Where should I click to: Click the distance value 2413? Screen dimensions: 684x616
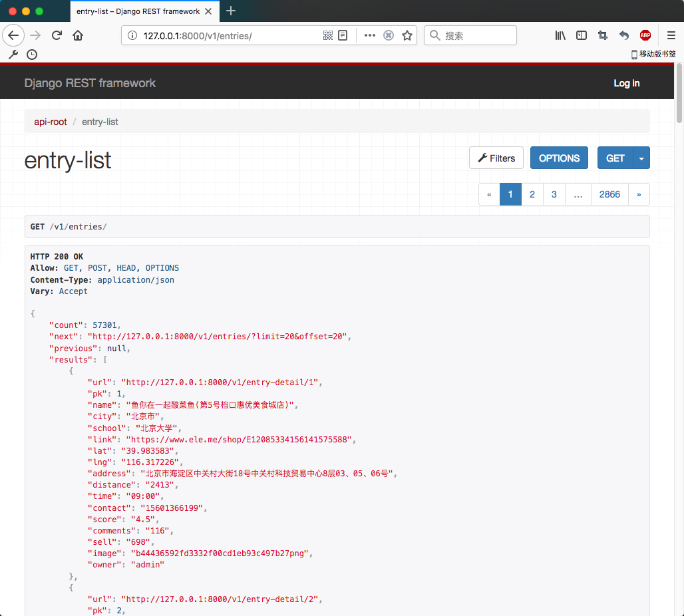coord(160,485)
